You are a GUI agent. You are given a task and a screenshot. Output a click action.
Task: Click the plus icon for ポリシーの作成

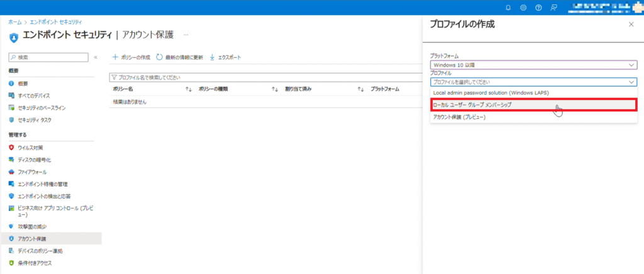pyautogui.click(x=116, y=57)
